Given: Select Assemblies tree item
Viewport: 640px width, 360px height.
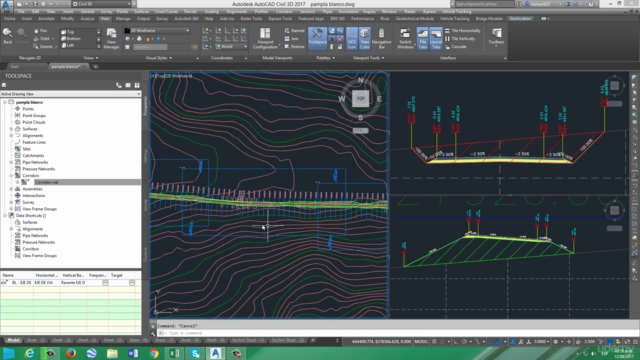Looking at the screenshot, I should point(32,189).
